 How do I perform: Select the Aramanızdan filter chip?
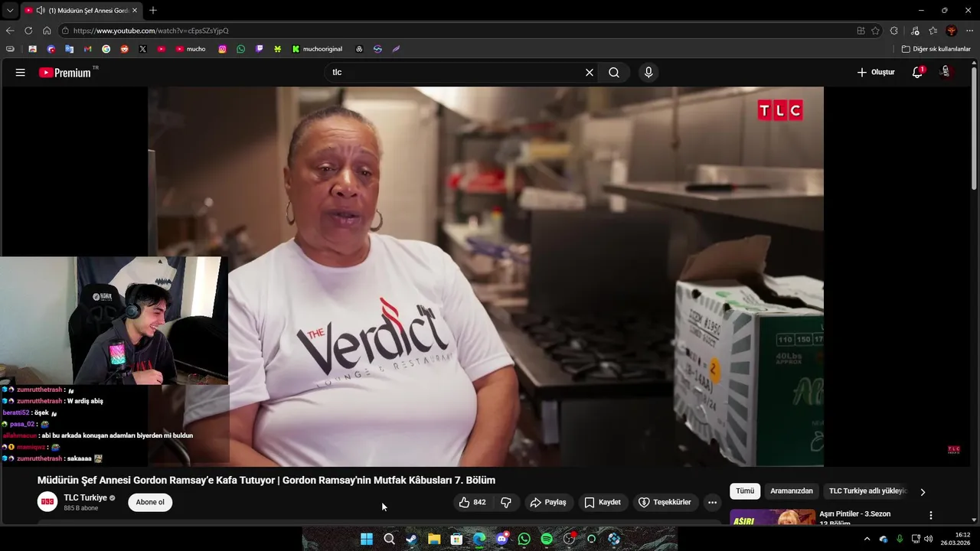click(792, 491)
